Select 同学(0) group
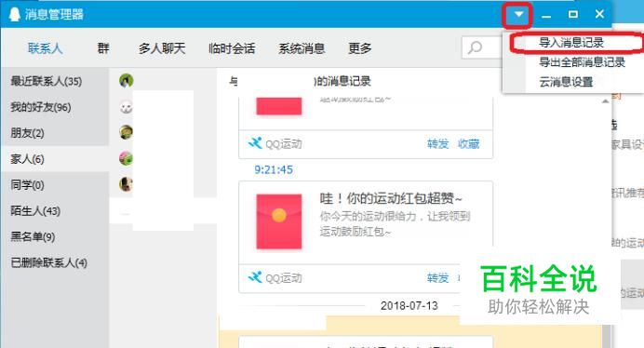The height and width of the screenshot is (348, 644). pyautogui.click(x=55, y=184)
